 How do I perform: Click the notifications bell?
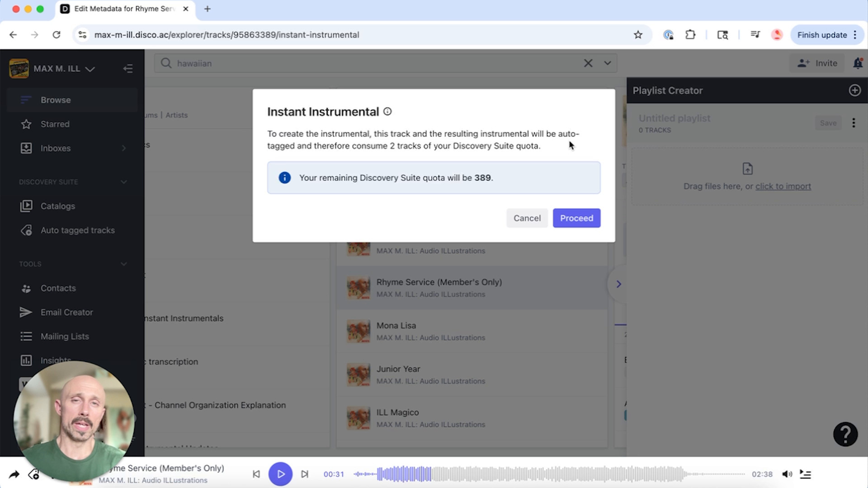[x=858, y=63]
